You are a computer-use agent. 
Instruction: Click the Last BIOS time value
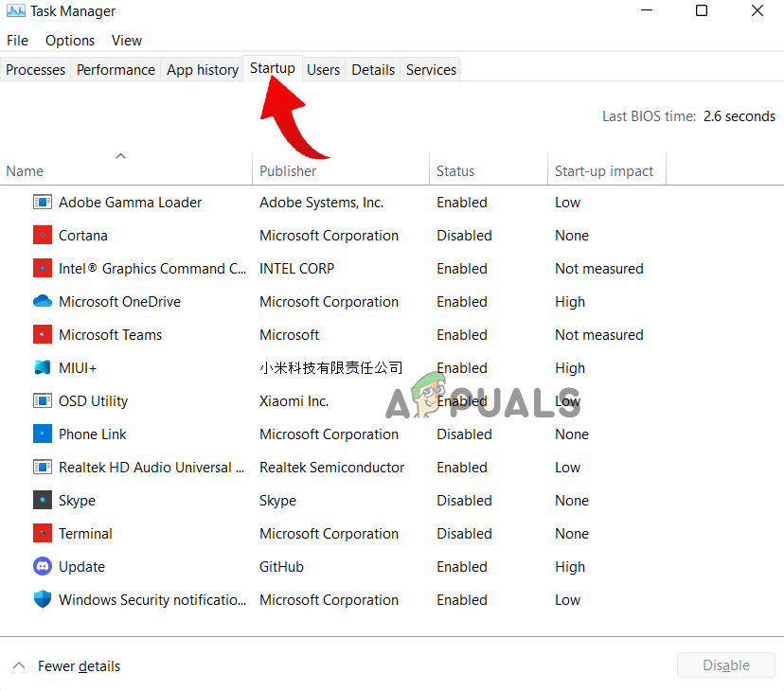coord(739,116)
